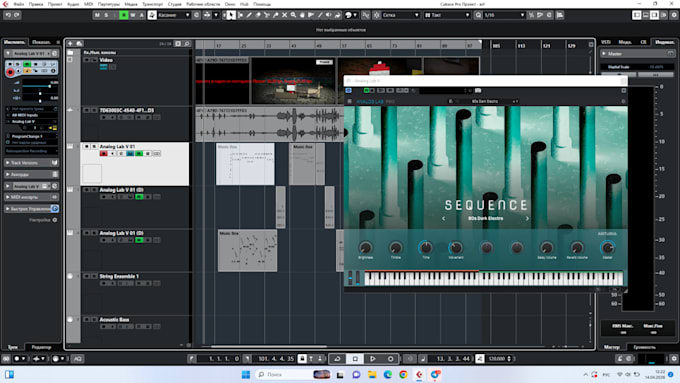Mute the Analog Lab V 01 track
Image resolution: width=680 pixels, height=383 pixels.
pyautogui.click(x=86, y=147)
